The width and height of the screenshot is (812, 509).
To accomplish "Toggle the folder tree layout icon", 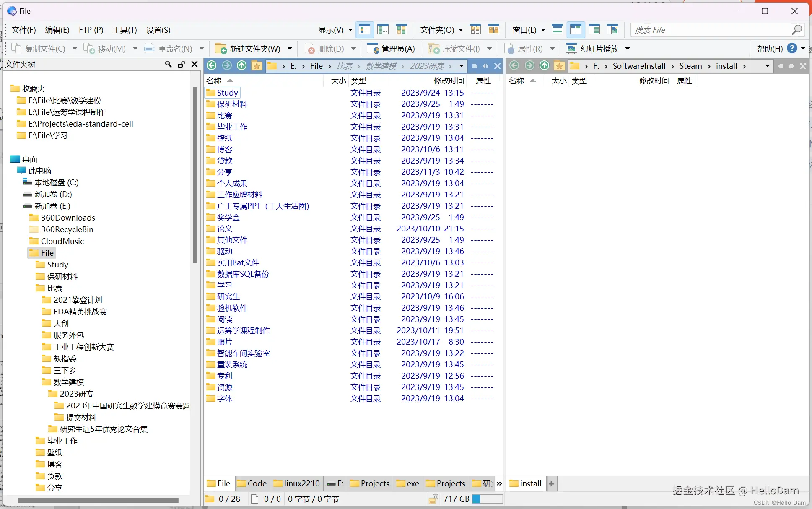I will point(594,30).
